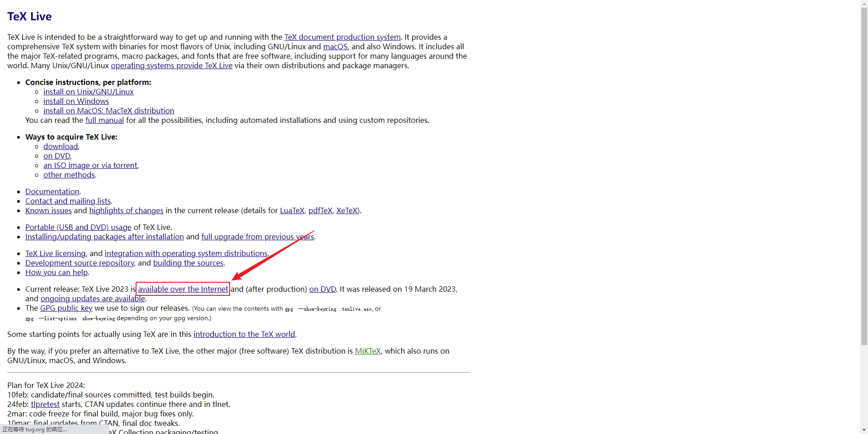This screenshot has height=434, width=868.
Task: Click the vertical scrollbar thumb
Action: point(864,176)
